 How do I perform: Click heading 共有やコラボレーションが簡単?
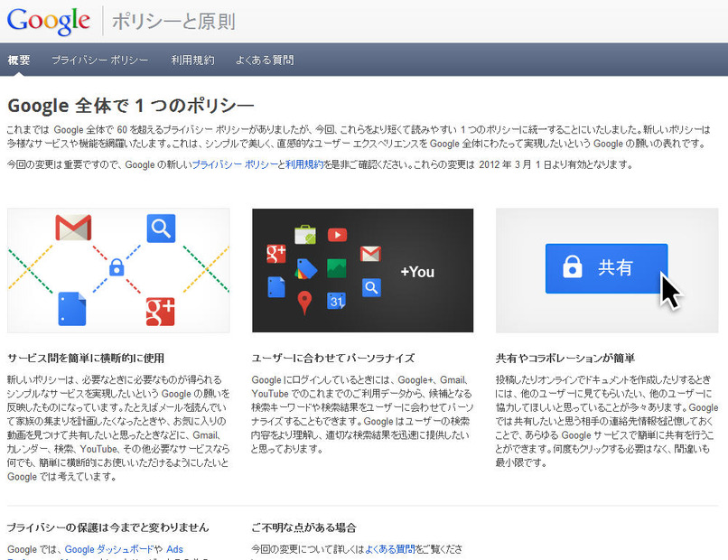pyautogui.click(x=565, y=358)
